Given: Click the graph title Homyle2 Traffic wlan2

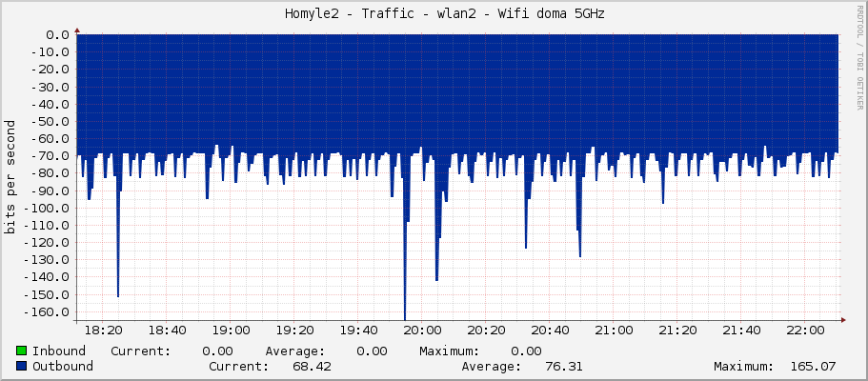Looking at the screenshot, I should 445,14.
